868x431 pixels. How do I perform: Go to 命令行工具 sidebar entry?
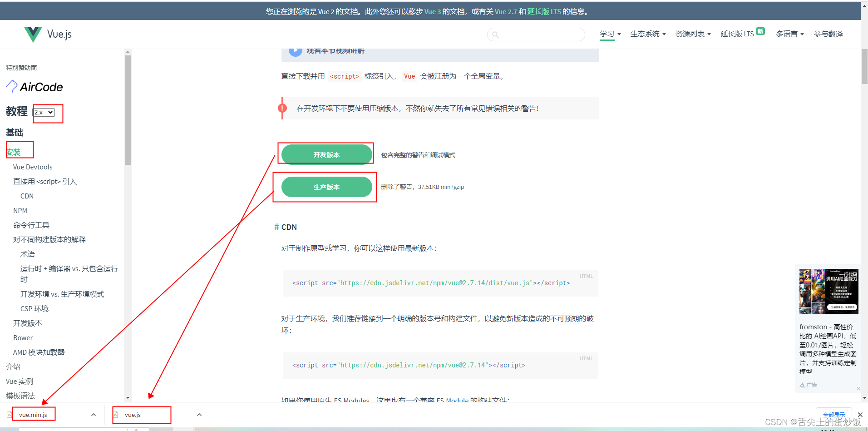pos(31,225)
